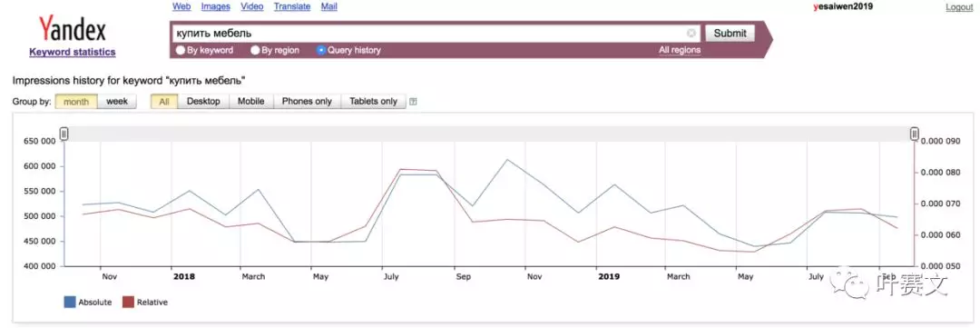Grab the right range slider handle on the chart
The image size is (980, 328).
[915, 134]
